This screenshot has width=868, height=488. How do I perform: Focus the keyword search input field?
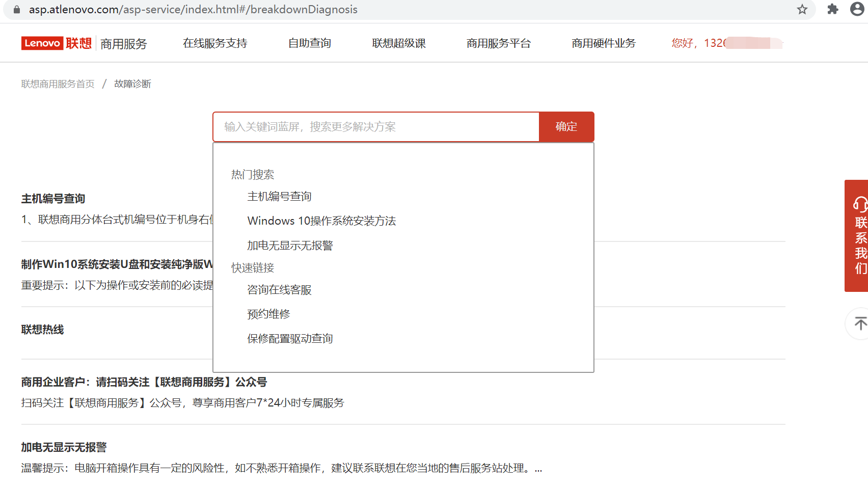376,127
